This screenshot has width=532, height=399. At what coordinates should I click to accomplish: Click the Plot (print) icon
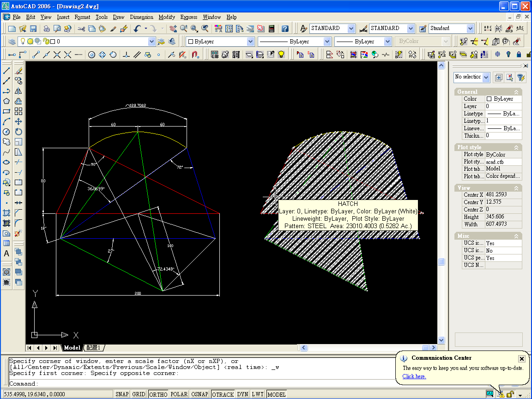click(47, 29)
